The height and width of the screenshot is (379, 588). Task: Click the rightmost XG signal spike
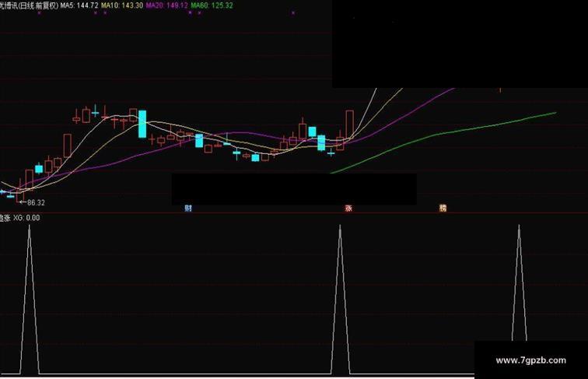[520, 282]
